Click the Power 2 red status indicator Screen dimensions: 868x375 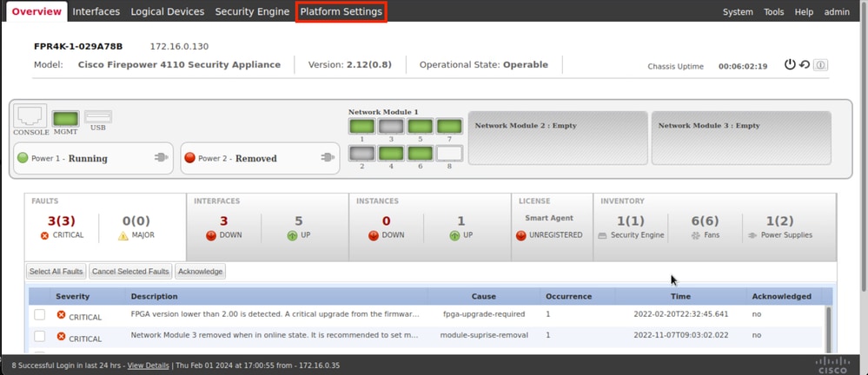click(190, 158)
